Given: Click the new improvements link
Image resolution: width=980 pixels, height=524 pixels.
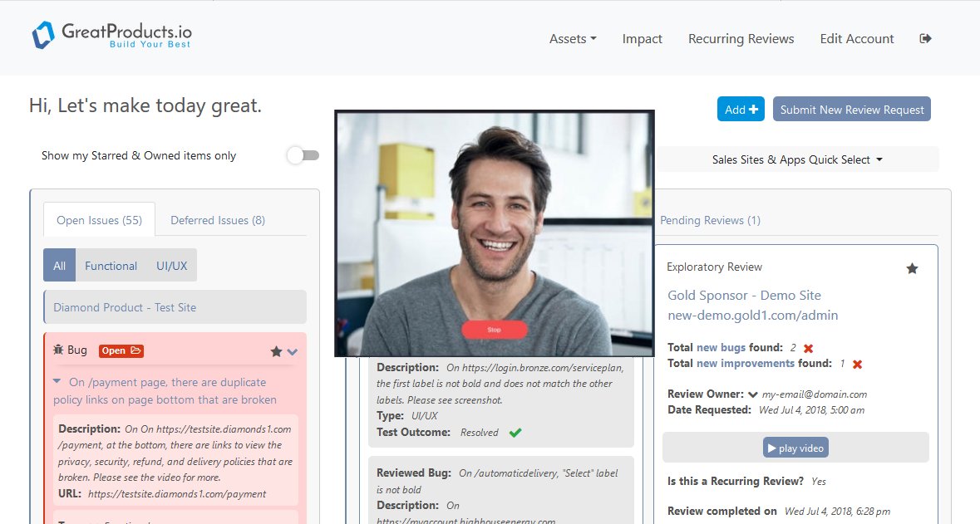Looking at the screenshot, I should (x=746, y=364).
